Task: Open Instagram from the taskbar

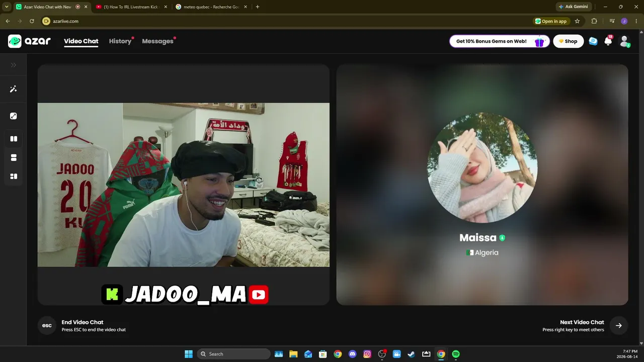Action: pos(367,354)
